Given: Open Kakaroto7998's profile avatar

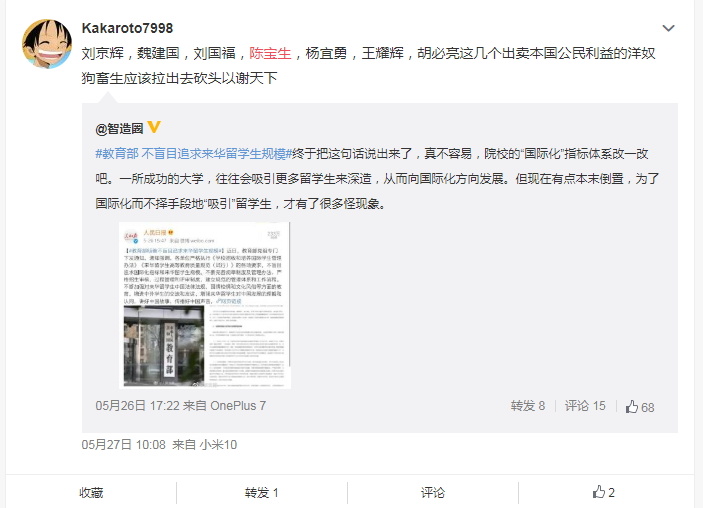Looking at the screenshot, I should coord(47,44).
